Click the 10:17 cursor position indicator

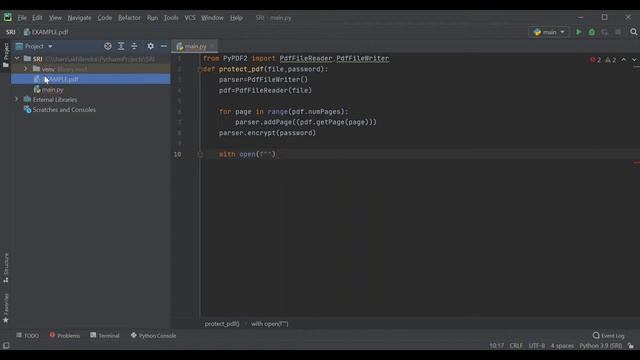[x=496, y=346]
